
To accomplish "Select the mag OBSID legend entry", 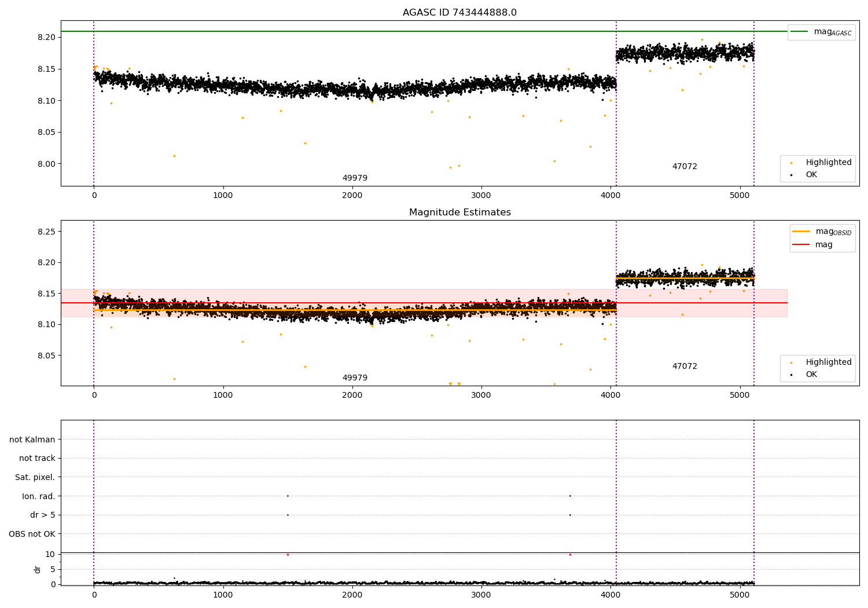I will point(822,232).
